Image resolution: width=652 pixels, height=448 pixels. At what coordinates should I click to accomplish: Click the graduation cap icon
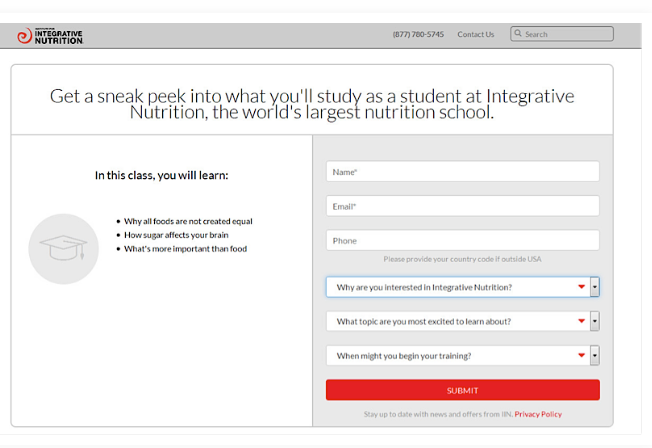tap(63, 249)
